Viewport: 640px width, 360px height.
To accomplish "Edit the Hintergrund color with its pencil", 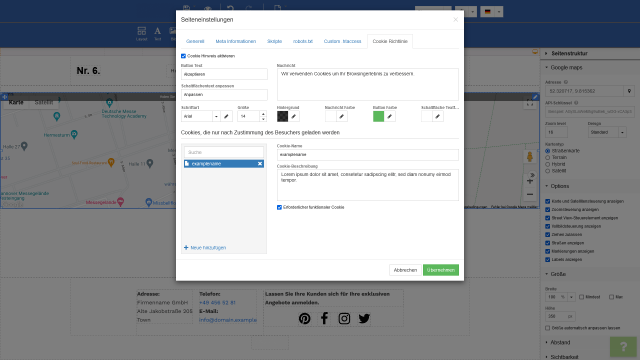I will click(x=293, y=116).
